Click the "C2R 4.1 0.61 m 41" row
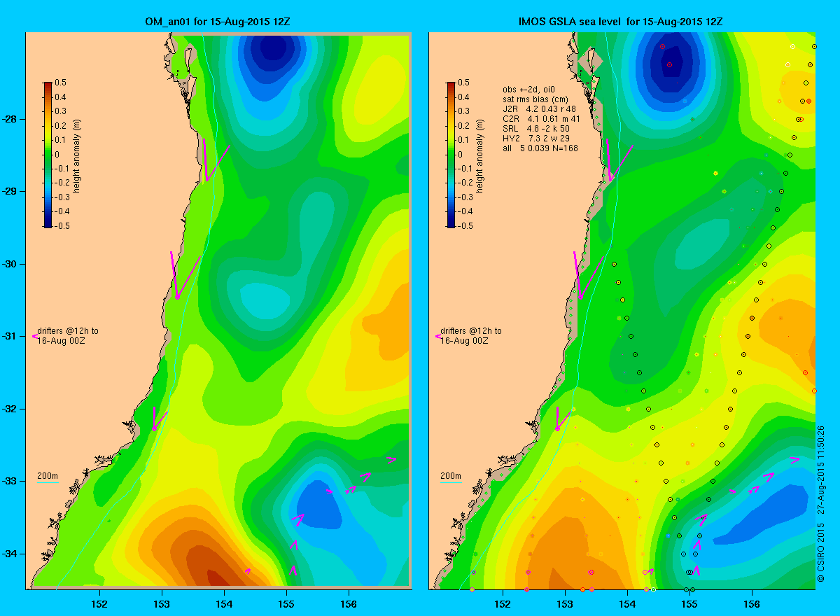The image size is (840, 616). pos(542,119)
